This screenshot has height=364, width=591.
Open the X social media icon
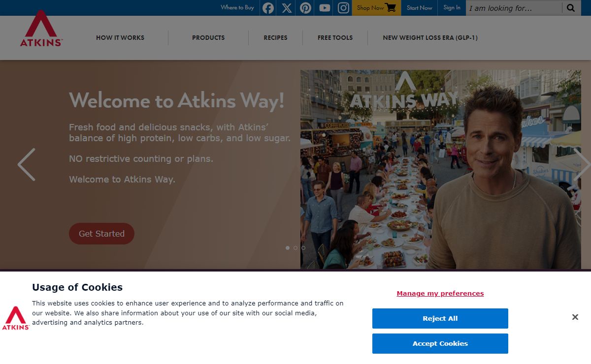[287, 8]
